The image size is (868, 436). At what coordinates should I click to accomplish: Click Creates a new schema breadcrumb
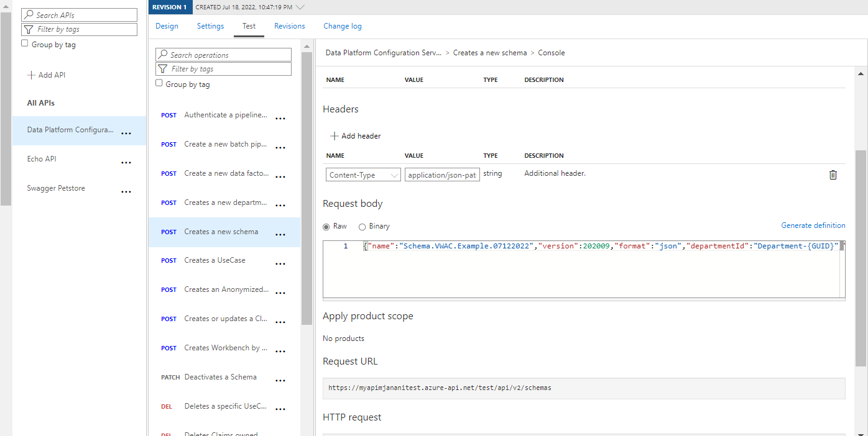pos(490,53)
